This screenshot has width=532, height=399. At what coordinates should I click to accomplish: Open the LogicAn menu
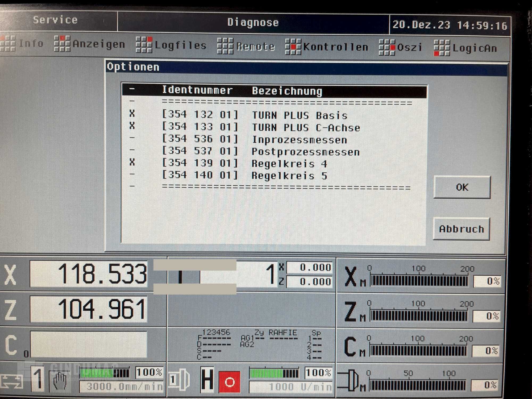point(475,48)
